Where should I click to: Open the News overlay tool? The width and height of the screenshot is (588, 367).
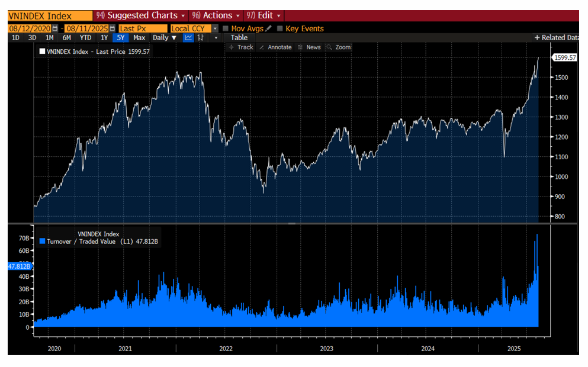click(309, 47)
